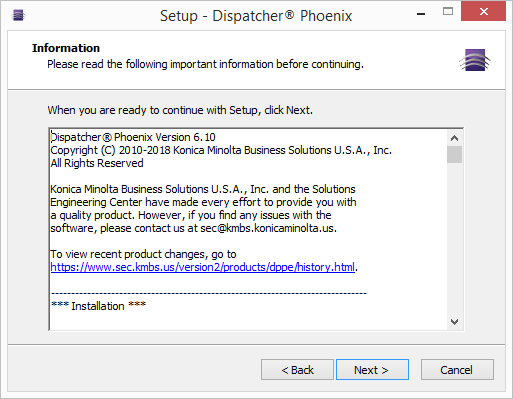Maximize the Setup window
Viewport: 513px width, 399px height.
(x=448, y=12)
